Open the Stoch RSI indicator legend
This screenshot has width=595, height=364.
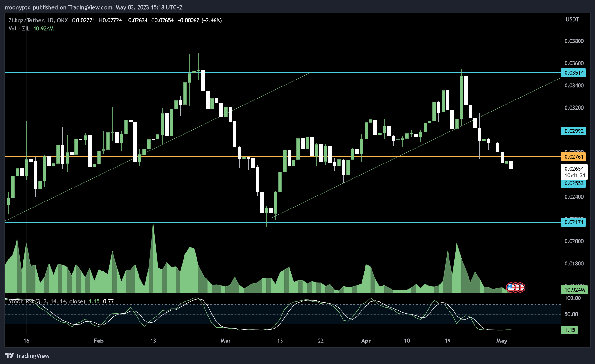[x=47, y=301]
